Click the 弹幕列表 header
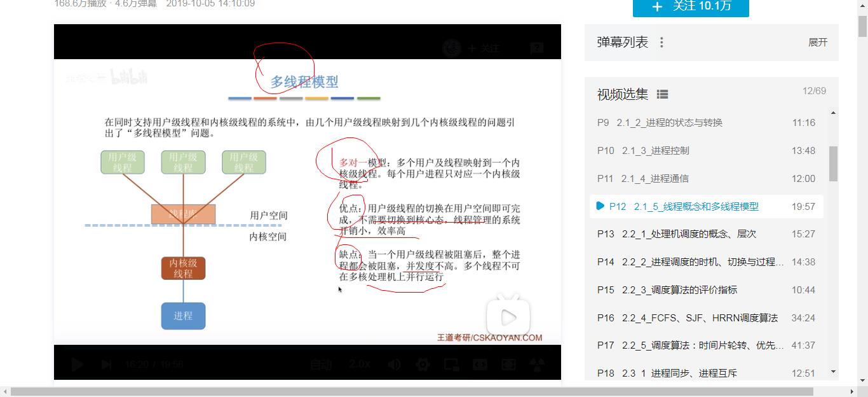 (x=623, y=42)
